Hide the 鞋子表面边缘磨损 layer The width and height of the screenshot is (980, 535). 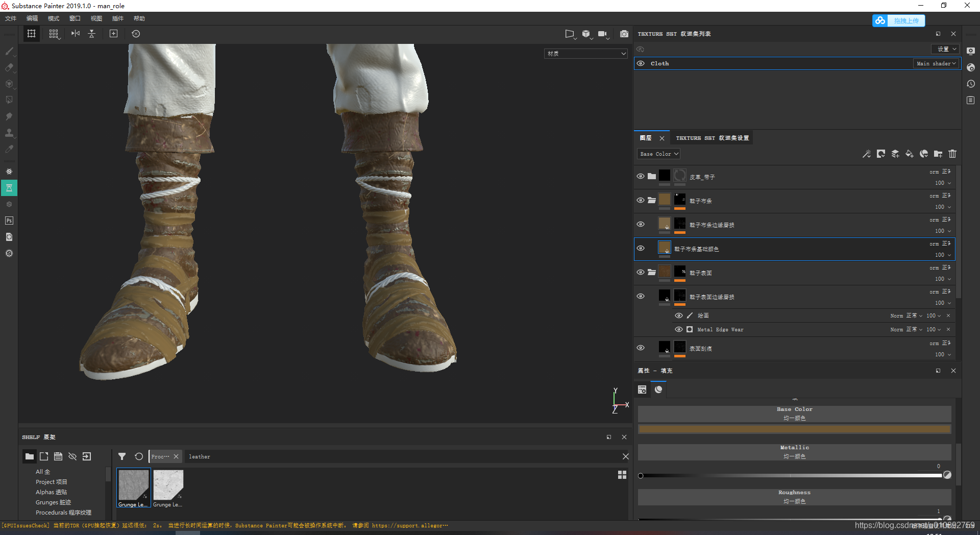(641, 296)
